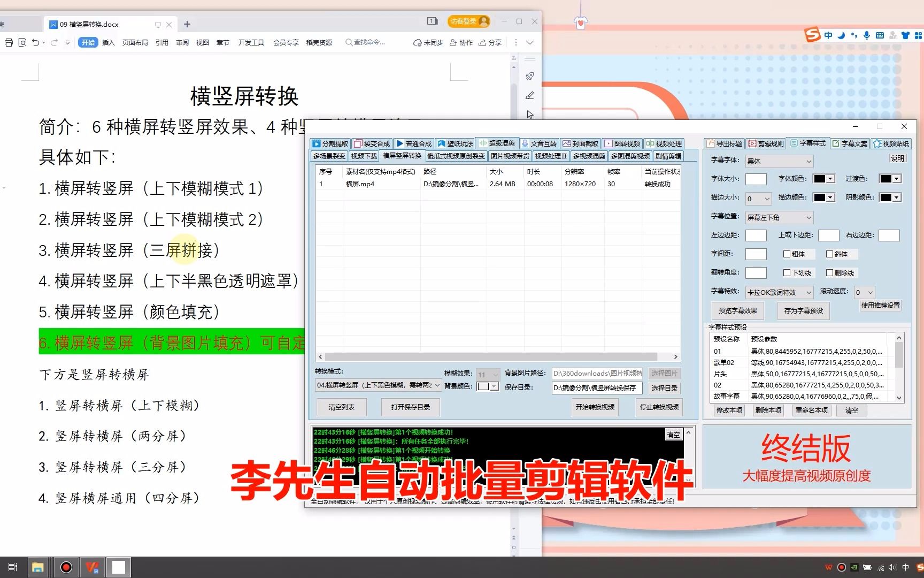Image resolution: width=924 pixels, height=578 pixels.
Task: Click the WPS taskbar icon
Action: point(93,567)
